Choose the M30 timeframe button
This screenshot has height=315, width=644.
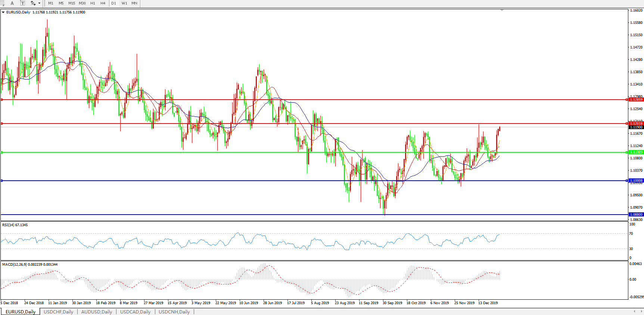82,3
